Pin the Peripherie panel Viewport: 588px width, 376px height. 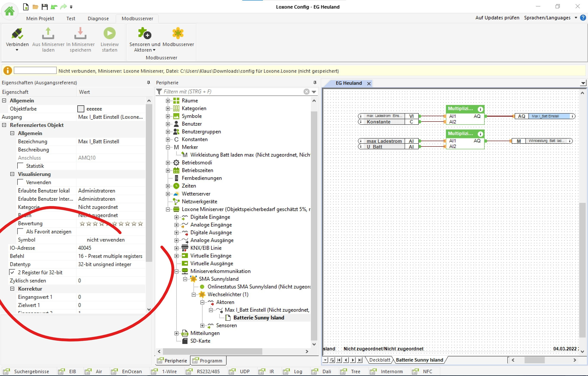pyautogui.click(x=315, y=83)
